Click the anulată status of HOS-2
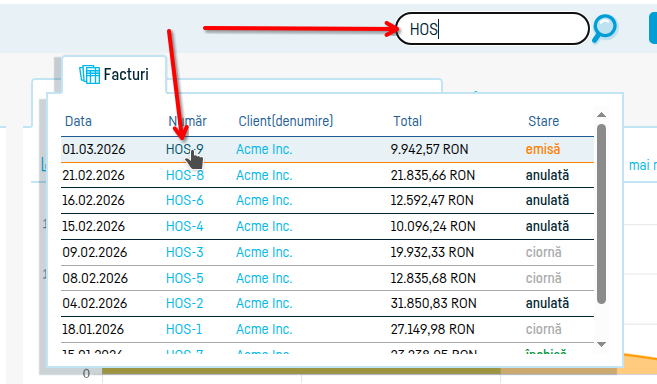This screenshot has width=657, height=384. [x=547, y=304]
